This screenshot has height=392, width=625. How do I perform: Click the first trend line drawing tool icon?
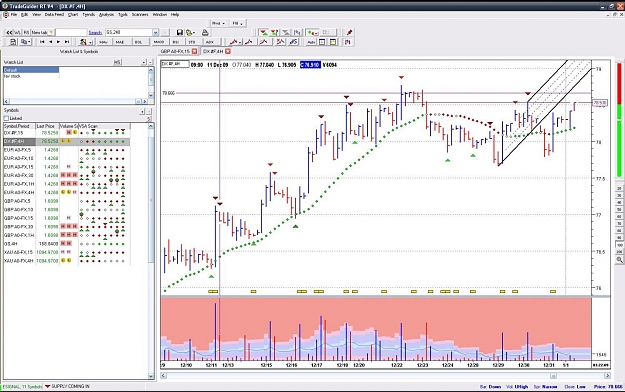click(x=235, y=42)
